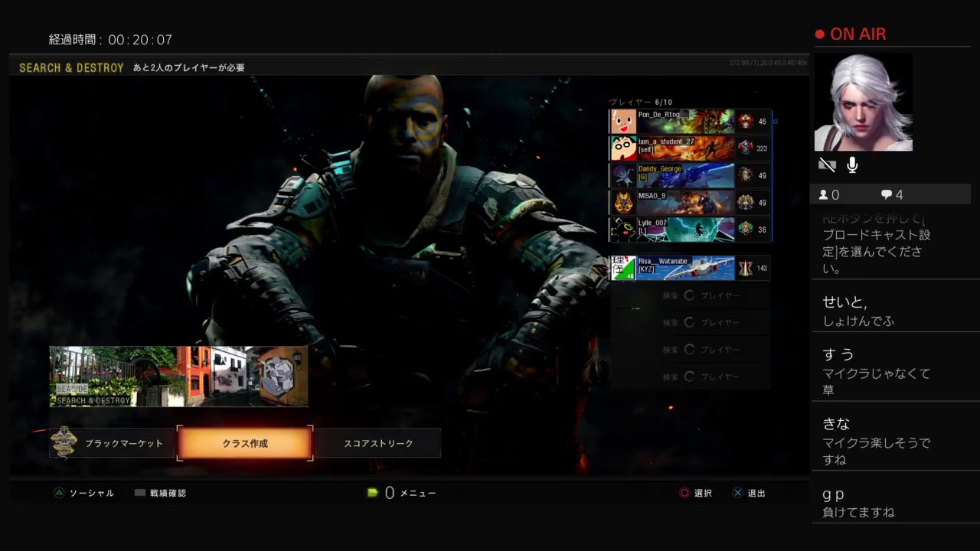Click the broadcaster's white-haired avatar picture

coord(863,103)
